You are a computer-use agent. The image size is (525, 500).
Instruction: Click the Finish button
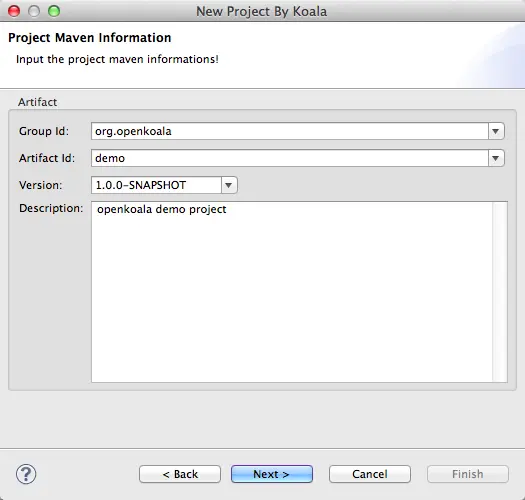pyautogui.click(x=468, y=474)
